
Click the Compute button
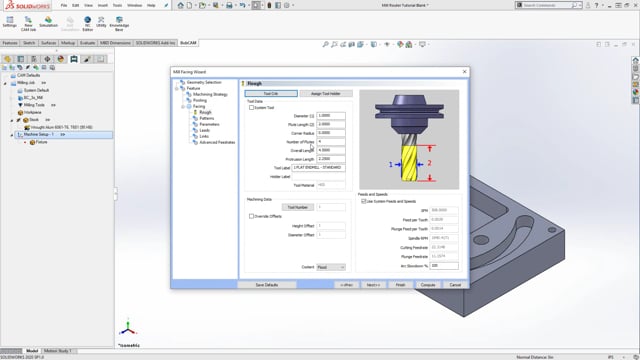[428, 285]
